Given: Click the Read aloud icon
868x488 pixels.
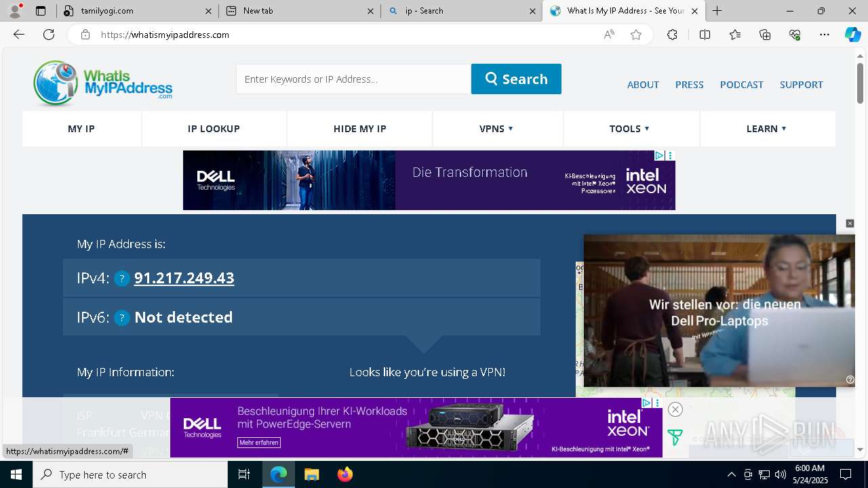Looking at the screenshot, I should (x=609, y=35).
